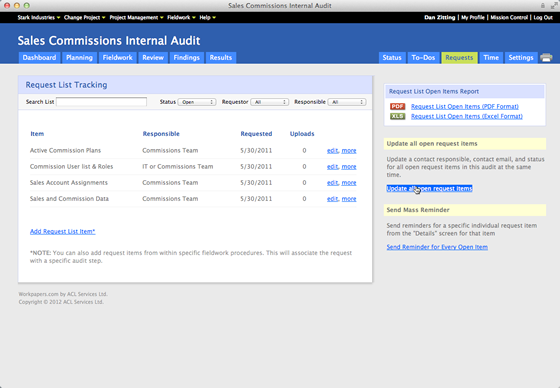Screen dimensions: 560x388
Task: Open more for Sales and Commission Data
Action: [349, 199]
